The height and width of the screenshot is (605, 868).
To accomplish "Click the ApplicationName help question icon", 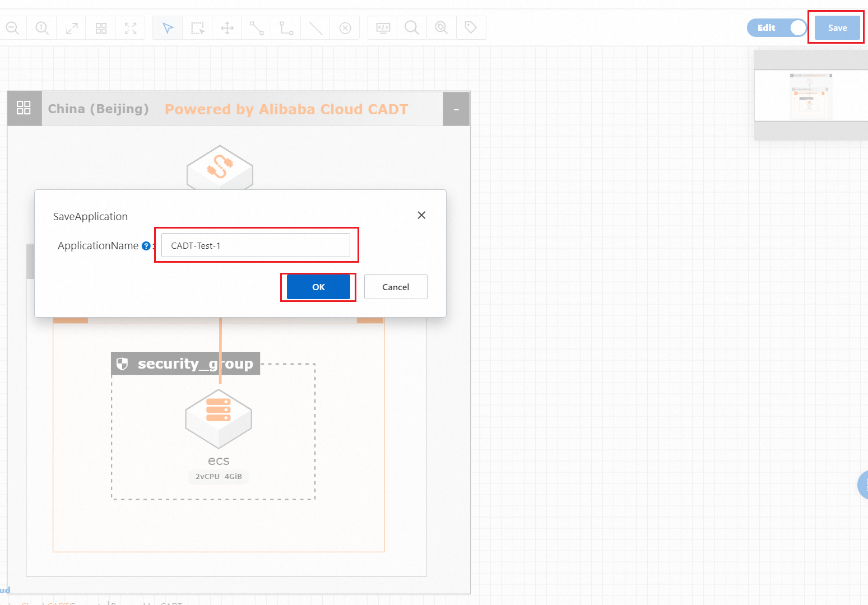I will coord(146,246).
